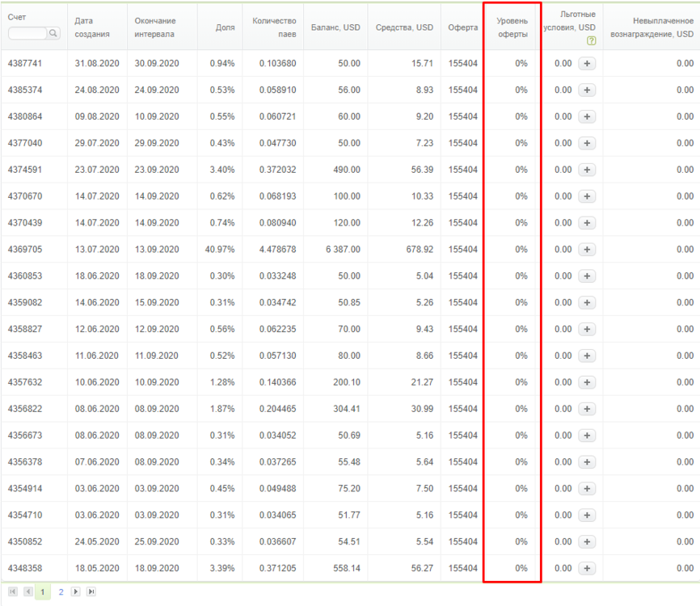Click the plus button for account 4360853

[x=587, y=276]
